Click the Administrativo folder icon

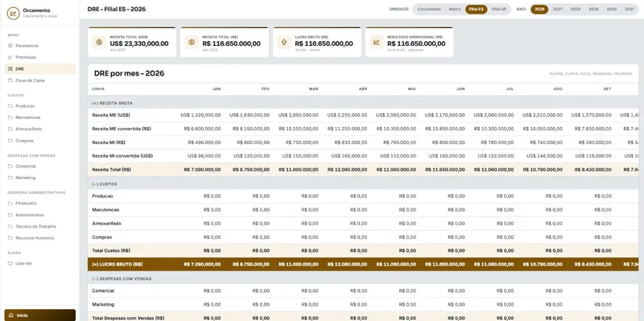coord(10,215)
